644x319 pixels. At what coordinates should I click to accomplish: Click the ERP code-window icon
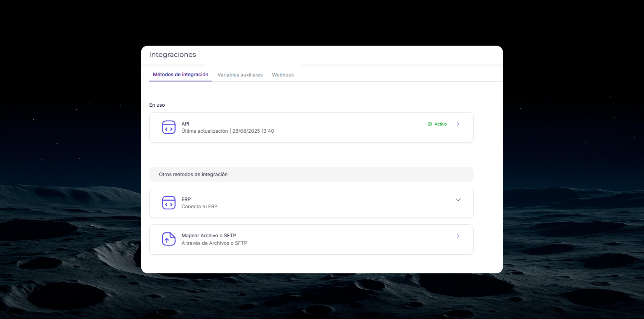point(169,203)
